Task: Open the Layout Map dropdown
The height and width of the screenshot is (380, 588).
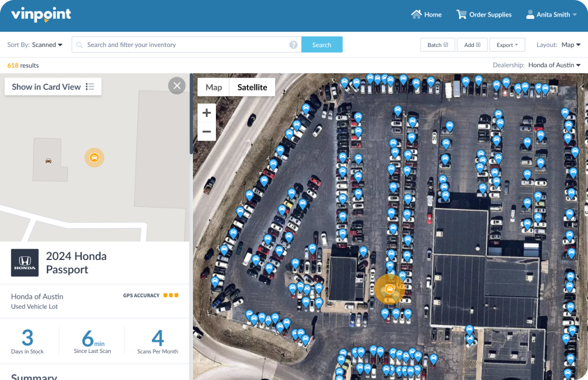Action: [571, 45]
